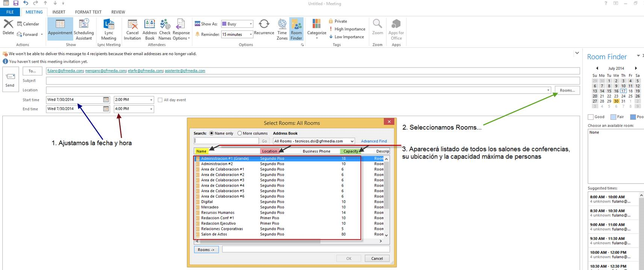Select the Salon de Actos room
Screen dimensions: 644x270
(214, 234)
